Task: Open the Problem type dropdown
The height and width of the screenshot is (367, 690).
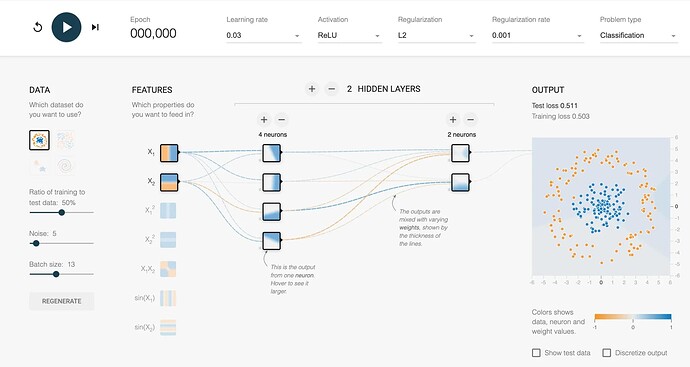Action: [x=639, y=35]
